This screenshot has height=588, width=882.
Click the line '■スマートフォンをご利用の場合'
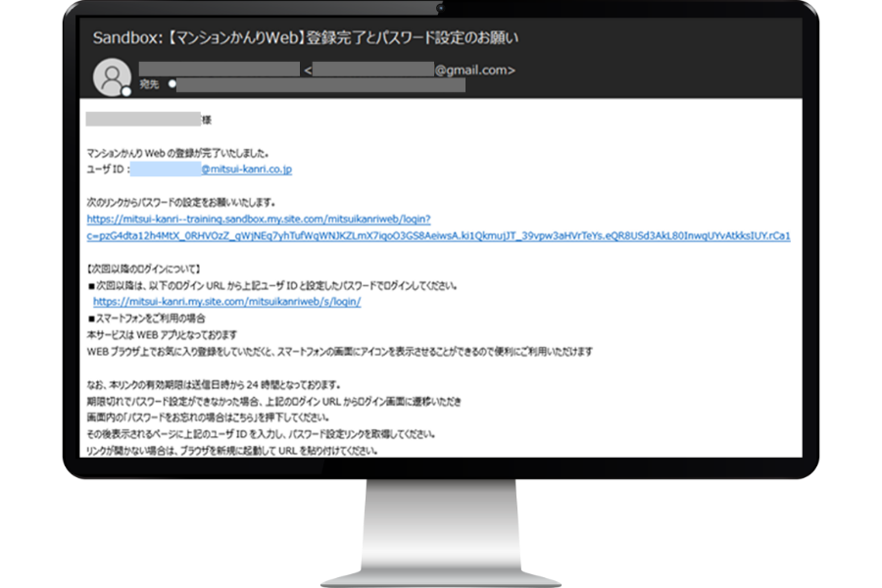click(146, 318)
